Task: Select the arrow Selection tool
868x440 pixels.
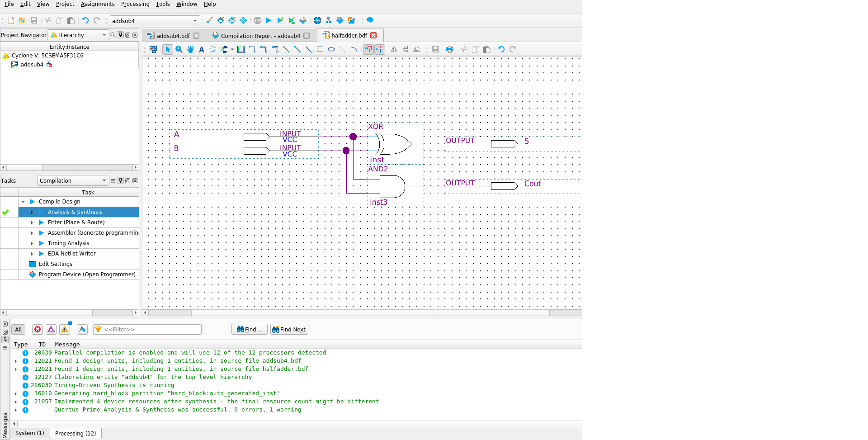Action: [168, 49]
